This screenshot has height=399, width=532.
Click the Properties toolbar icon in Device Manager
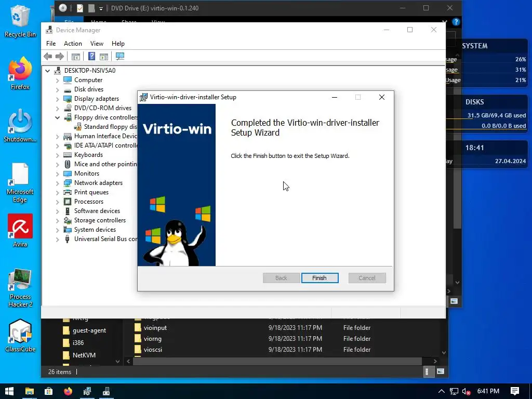[x=76, y=56]
